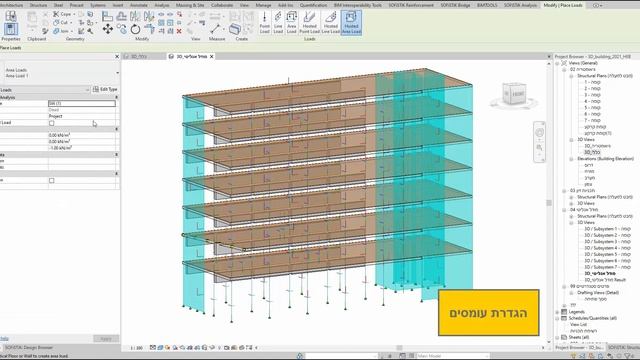The width and height of the screenshot is (640, 360).
Task: Select '3D / Subsystem 4' in Project Browser
Action: (607, 248)
